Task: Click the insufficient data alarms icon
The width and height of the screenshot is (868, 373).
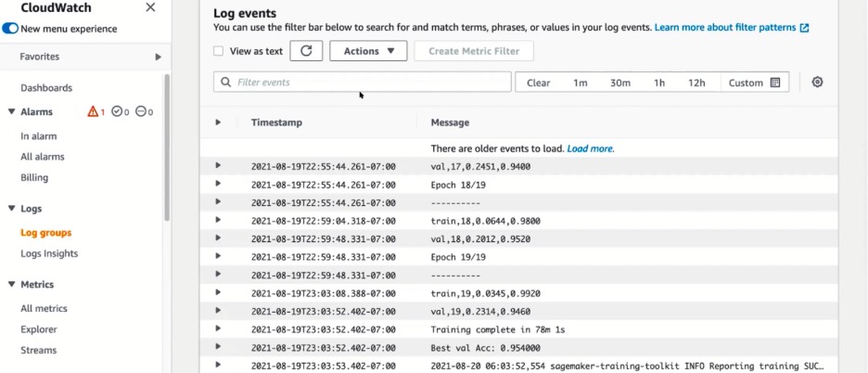Action: tap(140, 112)
